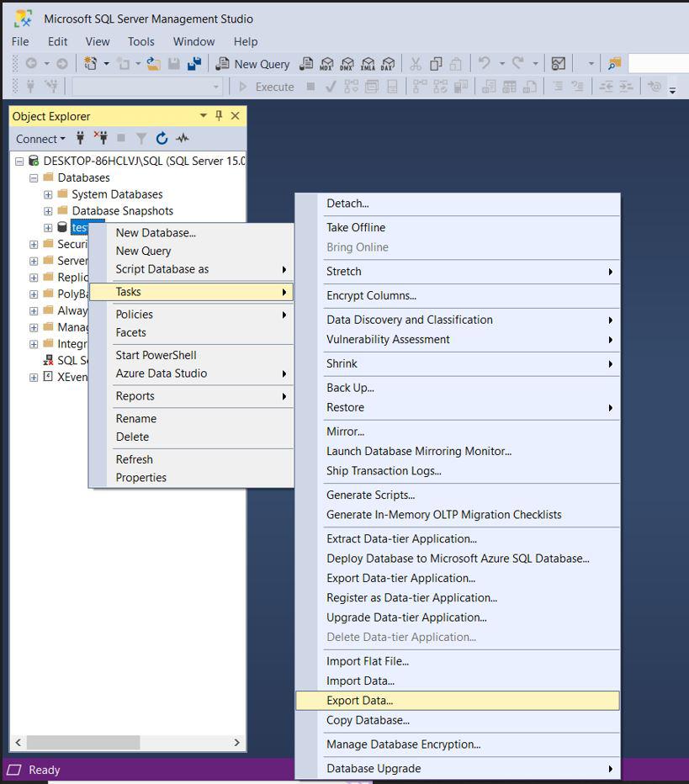The width and height of the screenshot is (689, 784).
Task: Click the Connect Object Explorer plug icon
Action: coord(80,137)
